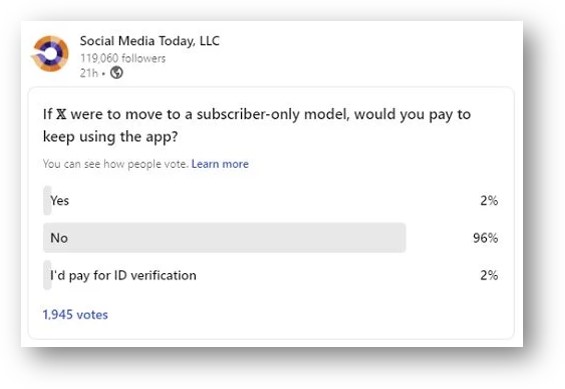The image size is (565, 389).
Task: Open the Learn more link
Action: 220,164
